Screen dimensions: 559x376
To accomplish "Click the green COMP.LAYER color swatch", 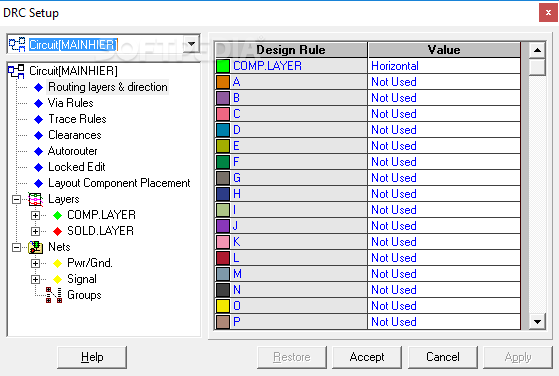I will pos(223,66).
